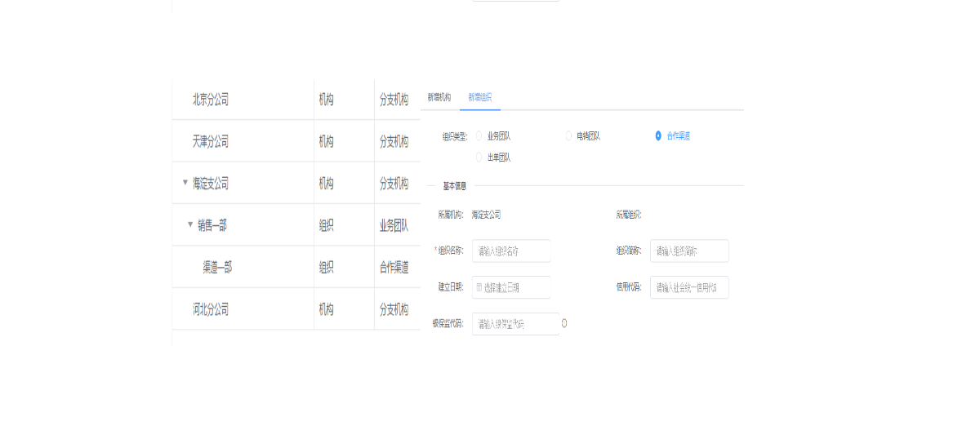Screen dimensions: 980x426
Task: Select the 业务团队 radio option
Action: (x=493, y=136)
